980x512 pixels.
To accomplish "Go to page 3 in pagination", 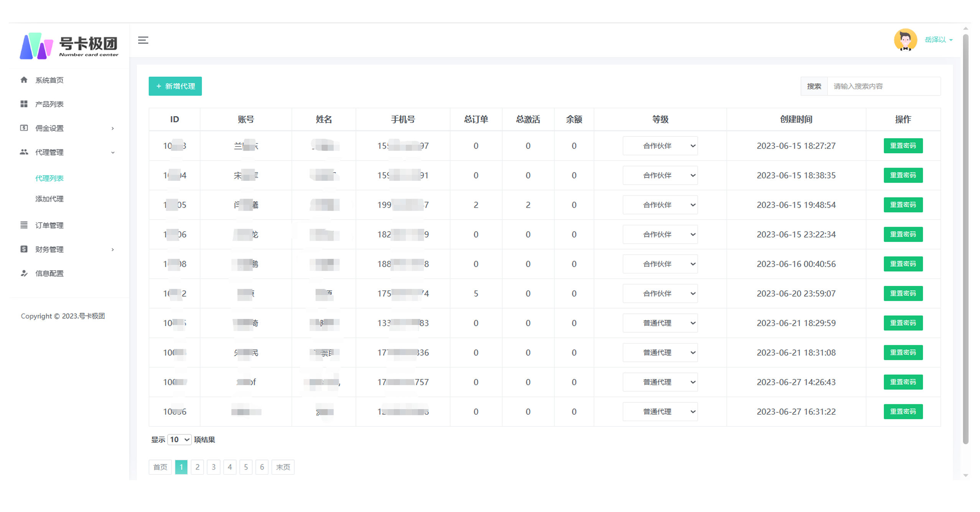I will [x=214, y=467].
